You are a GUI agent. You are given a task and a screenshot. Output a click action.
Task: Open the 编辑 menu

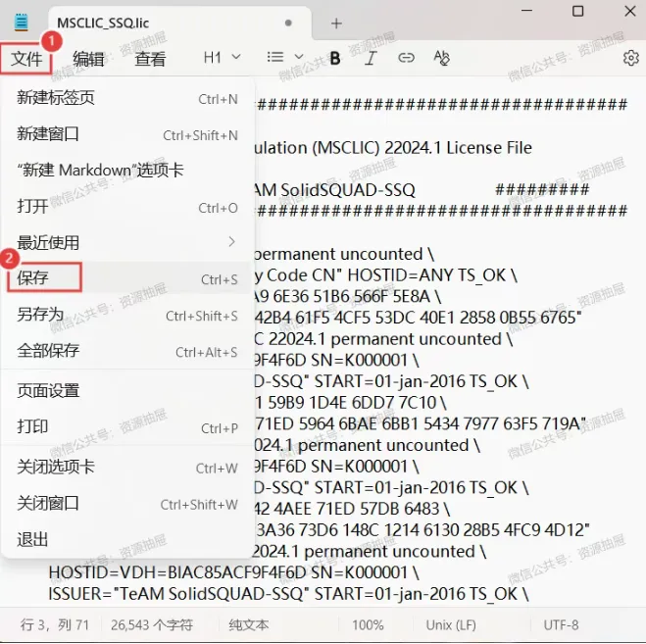tap(88, 59)
